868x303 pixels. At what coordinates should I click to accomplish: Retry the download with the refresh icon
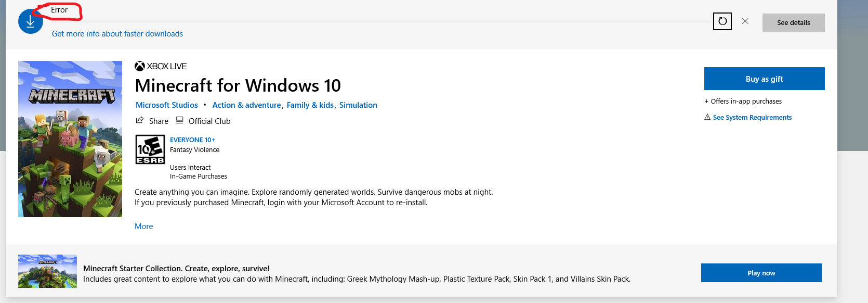[722, 21]
